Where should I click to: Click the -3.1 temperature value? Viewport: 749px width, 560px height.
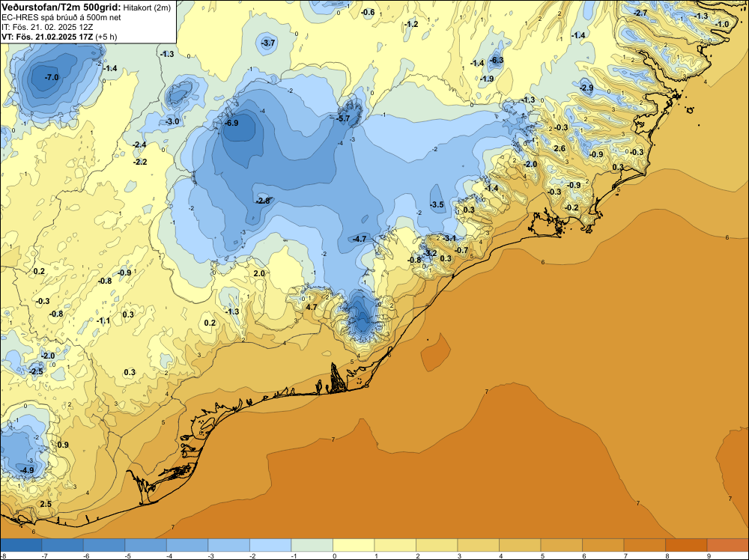[x=449, y=238]
